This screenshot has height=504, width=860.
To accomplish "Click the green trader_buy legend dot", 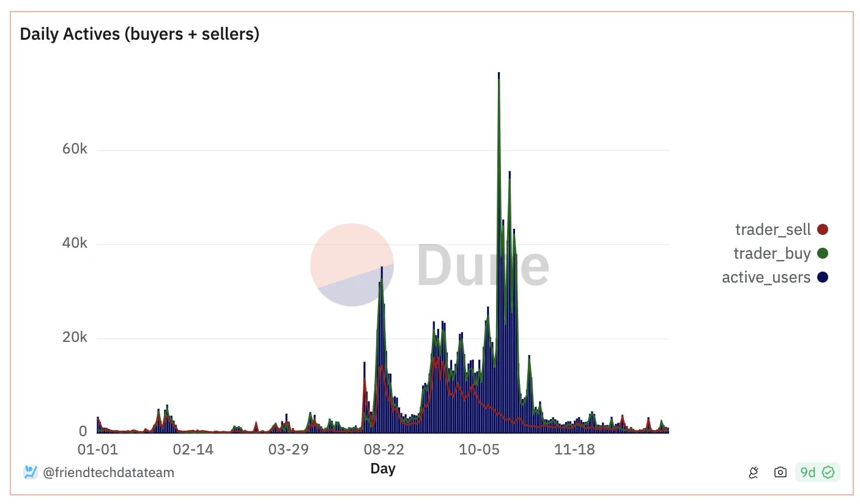I will [x=823, y=253].
